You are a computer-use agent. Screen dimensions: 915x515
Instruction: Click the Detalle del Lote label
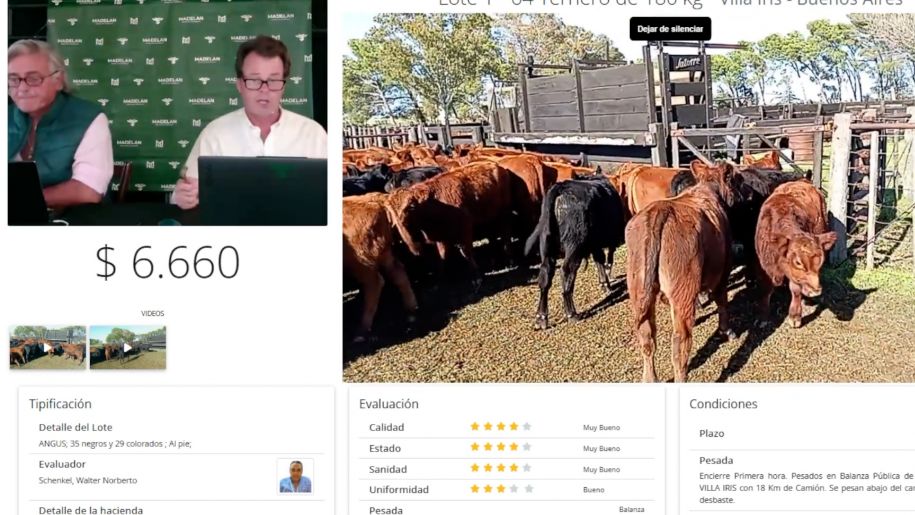click(75, 428)
